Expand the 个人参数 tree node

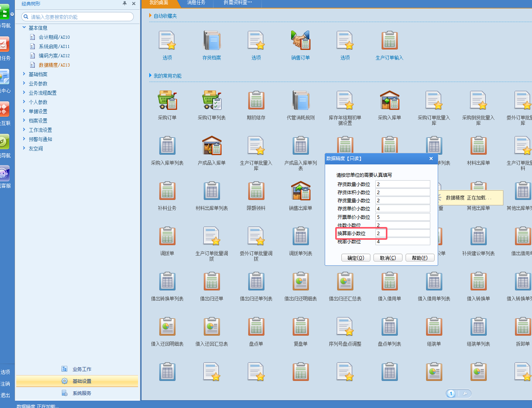(24, 102)
